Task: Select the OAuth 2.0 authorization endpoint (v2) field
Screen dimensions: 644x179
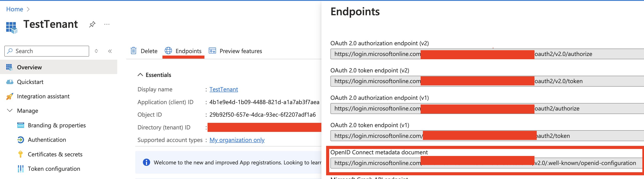Action: 487,54
